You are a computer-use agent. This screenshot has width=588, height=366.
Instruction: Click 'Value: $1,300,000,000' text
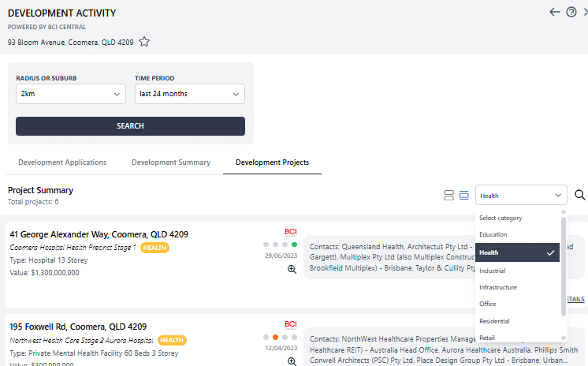[44, 273]
